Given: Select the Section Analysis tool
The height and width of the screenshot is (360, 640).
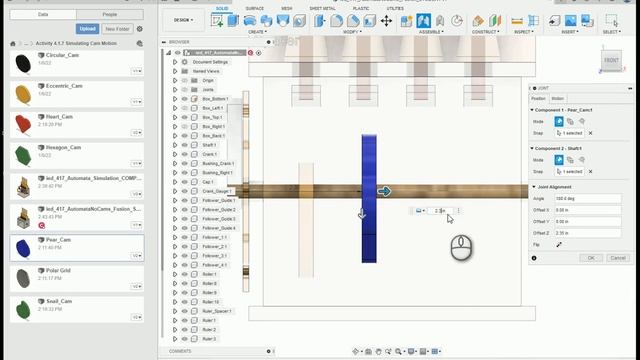Looking at the screenshot, I should coord(533,20).
